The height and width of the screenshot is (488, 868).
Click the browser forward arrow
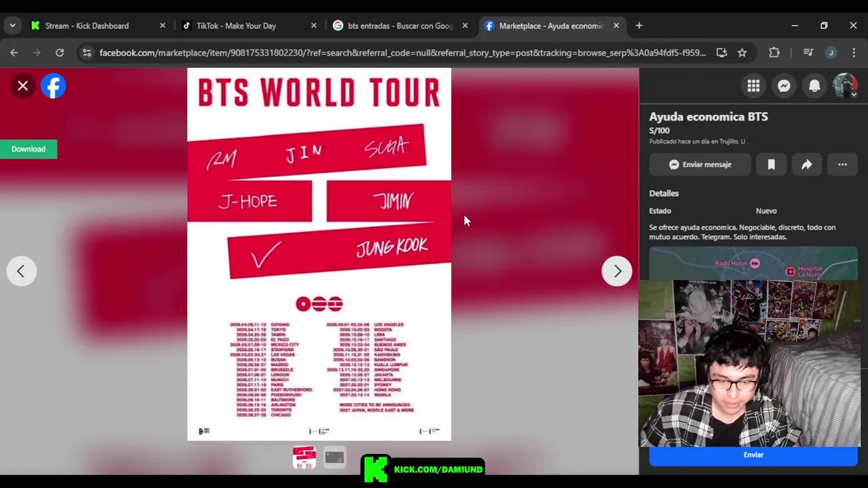[x=37, y=53]
